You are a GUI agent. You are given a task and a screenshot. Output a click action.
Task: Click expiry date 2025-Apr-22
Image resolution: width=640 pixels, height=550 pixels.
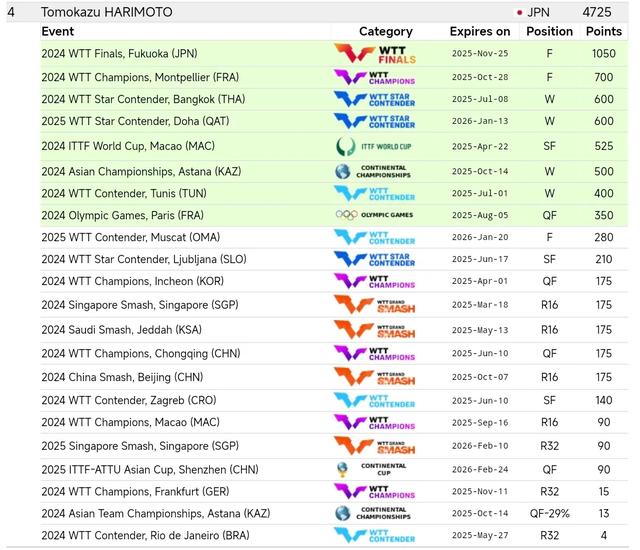480,146
